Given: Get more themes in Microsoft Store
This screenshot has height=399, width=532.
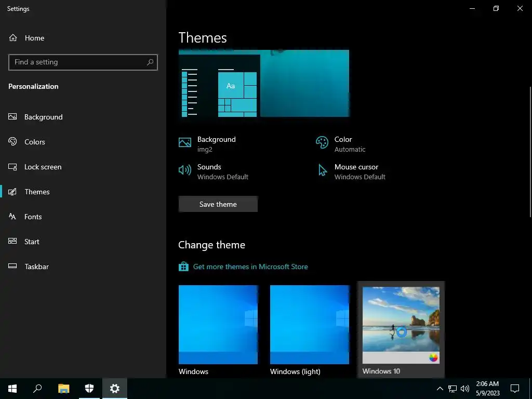Looking at the screenshot, I should [x=250, y=267].
